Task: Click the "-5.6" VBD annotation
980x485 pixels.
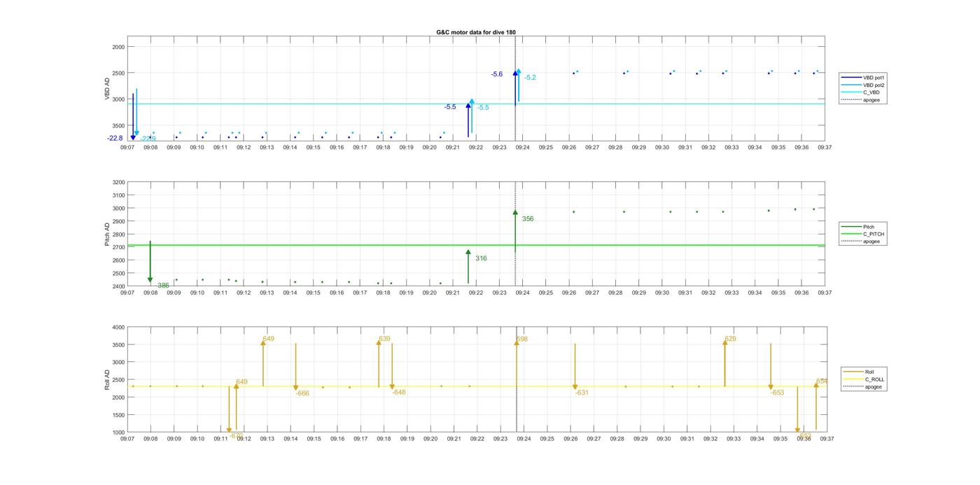Action: pyautogui.click(x=497, y=74)
